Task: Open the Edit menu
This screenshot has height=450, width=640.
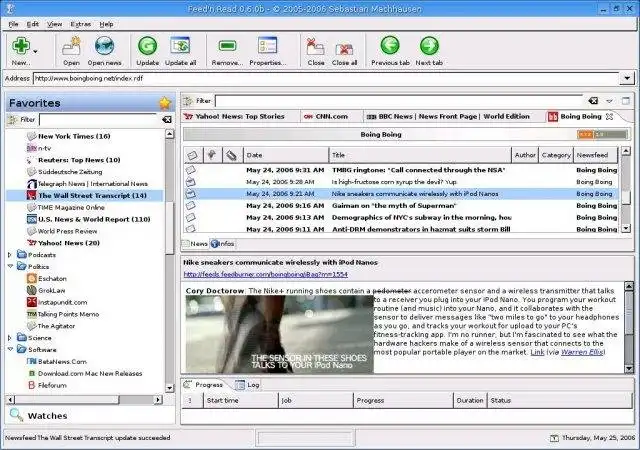Action: coord(33,24)
